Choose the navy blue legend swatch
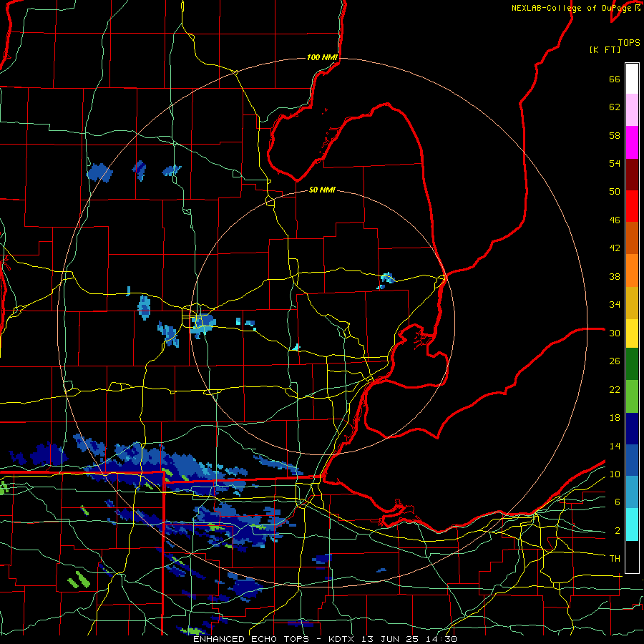 [632, 429]
